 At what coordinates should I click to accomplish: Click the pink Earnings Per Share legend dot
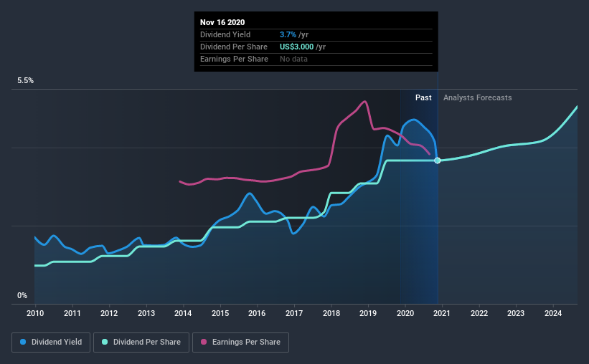pos(204,342)
